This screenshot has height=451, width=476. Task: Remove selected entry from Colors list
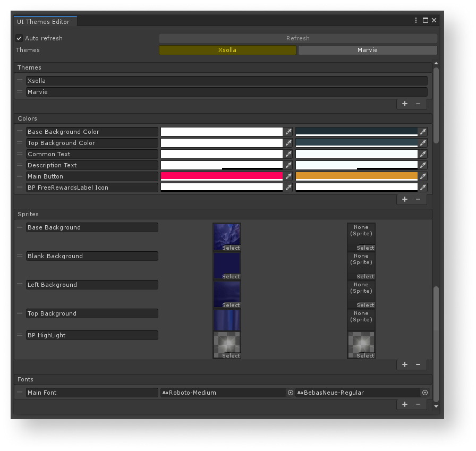pyautogui.click(x=418, y=199)
